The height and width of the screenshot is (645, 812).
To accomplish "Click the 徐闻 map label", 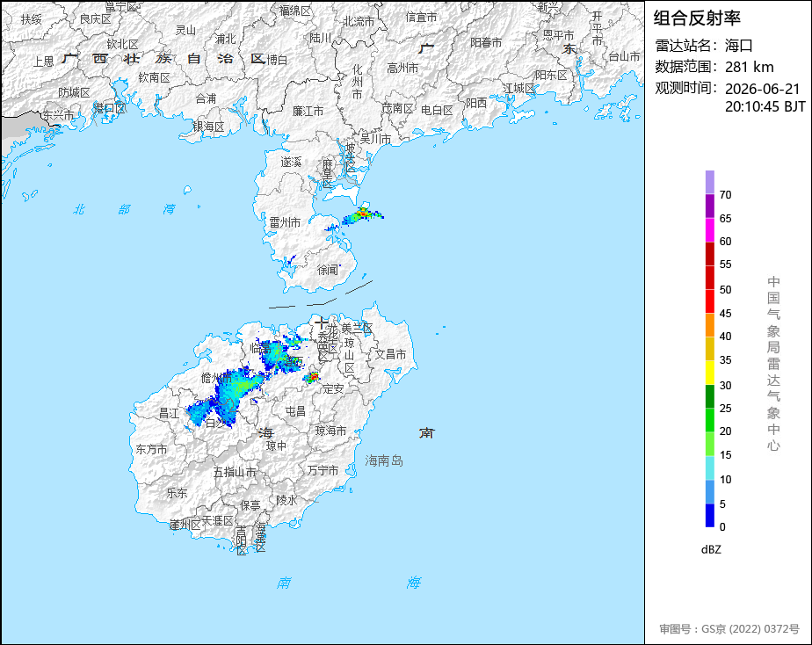I will point(327,270).
